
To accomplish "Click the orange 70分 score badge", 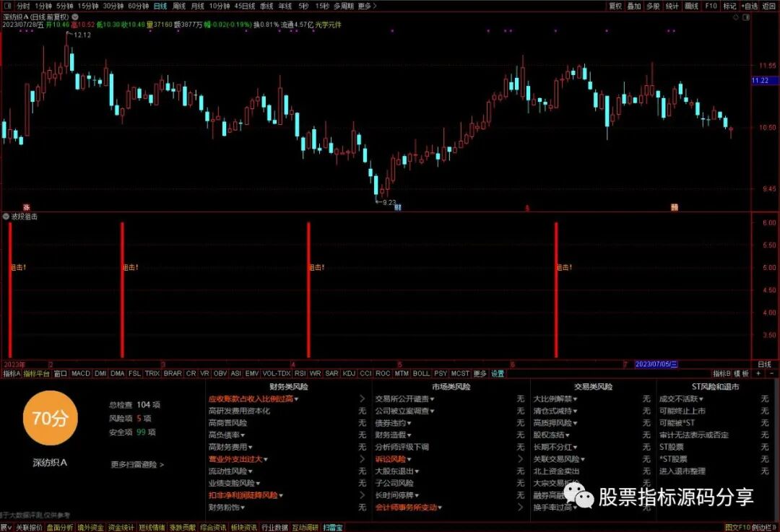I will (x=51, y=418).
